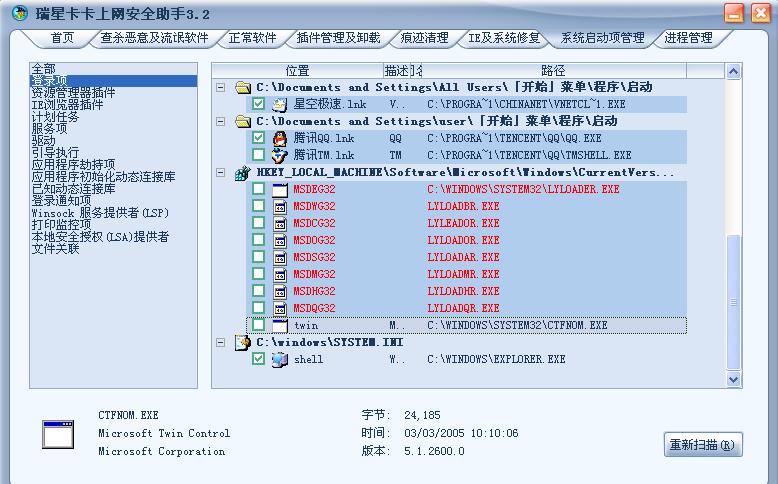Click the CTFNOM.EXE large details icon
The image size is (778, 484).
[58, 434]
